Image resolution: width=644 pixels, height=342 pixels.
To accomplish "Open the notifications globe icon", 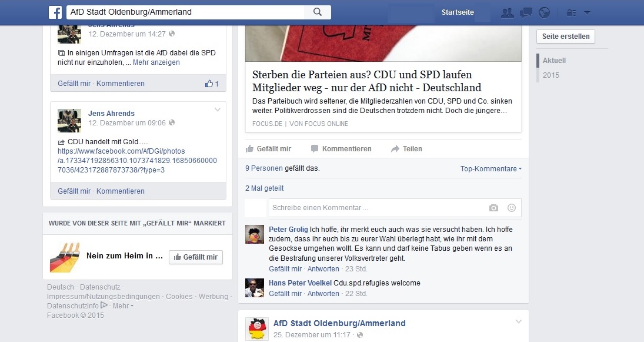I will (x=544, y=13).
